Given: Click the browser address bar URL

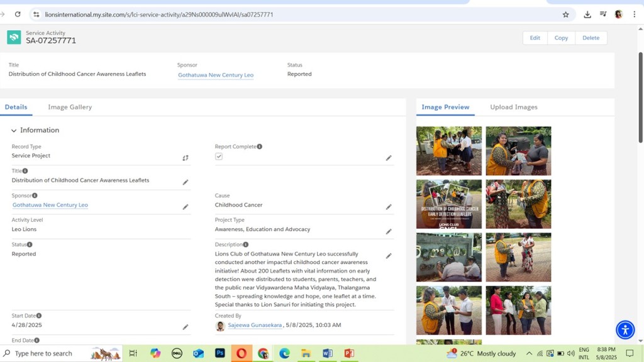Looking at the screenshot, I should 159,14.
